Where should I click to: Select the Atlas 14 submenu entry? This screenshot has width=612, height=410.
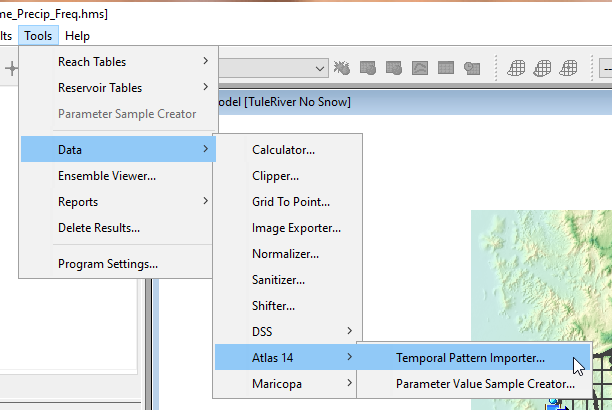pos(286,357)
